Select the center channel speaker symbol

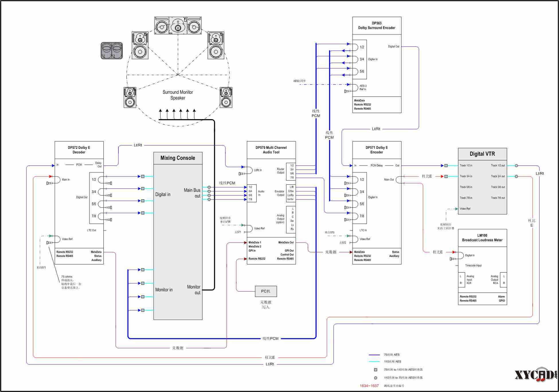[x=178, y=25]
